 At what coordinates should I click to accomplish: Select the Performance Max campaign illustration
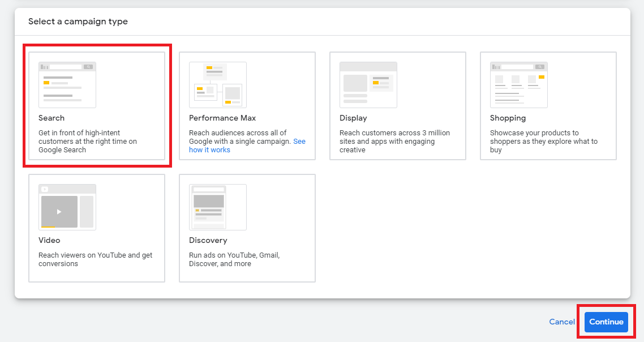pos(218,85)
